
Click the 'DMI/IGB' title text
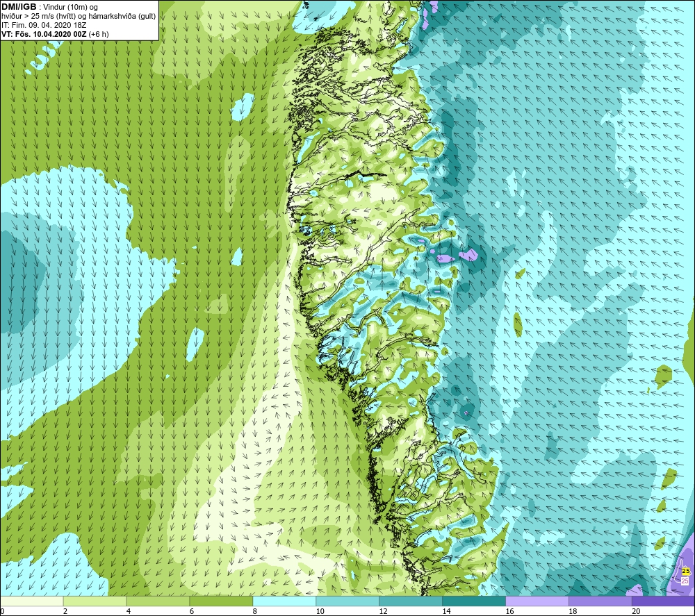(19, 7)
